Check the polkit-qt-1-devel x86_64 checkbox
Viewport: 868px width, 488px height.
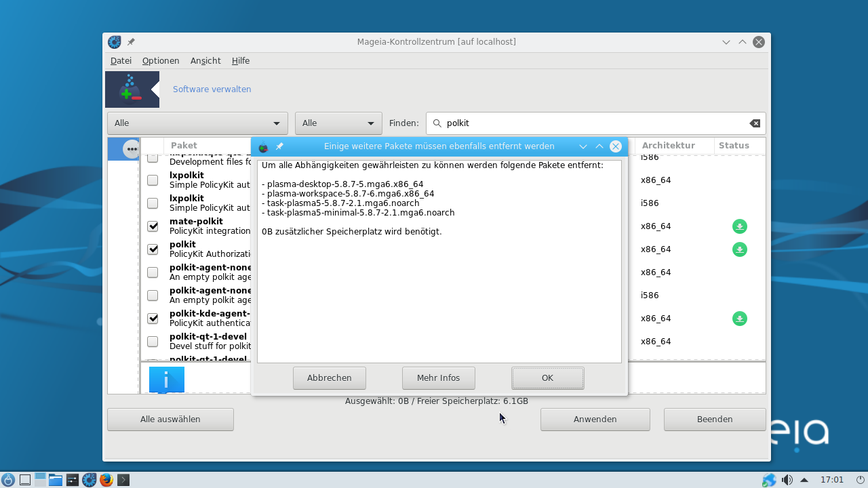[x=153, y=341]
